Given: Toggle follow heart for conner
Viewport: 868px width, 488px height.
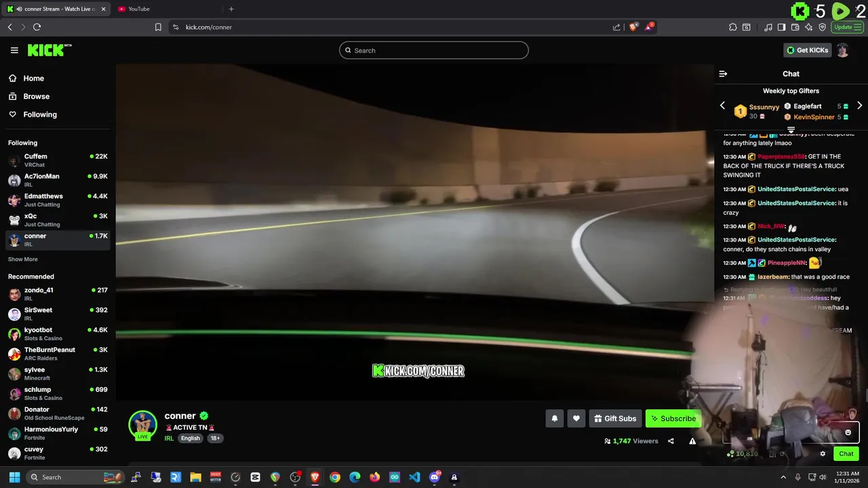Looking at the screenshot, I should (x=576, y=419).
